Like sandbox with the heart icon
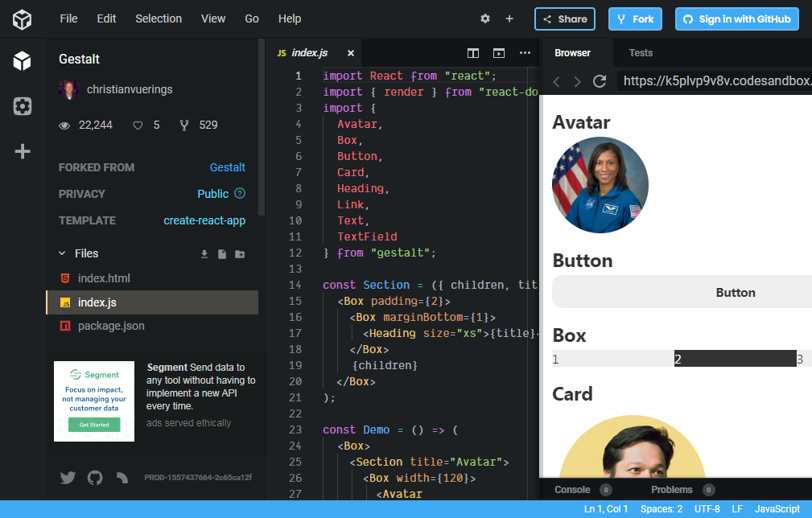Viewport: 812px width, 518px height. click(138, 125)
